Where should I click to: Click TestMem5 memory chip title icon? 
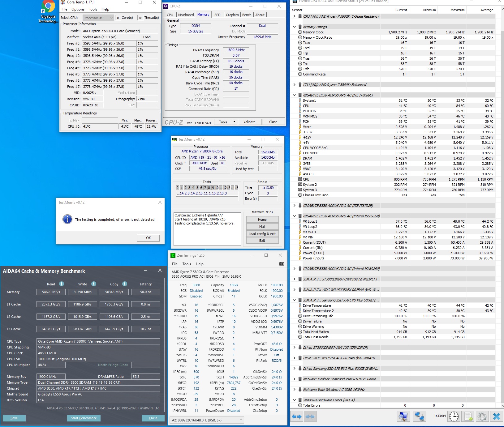pyautogui.click(x=174, y=139)
